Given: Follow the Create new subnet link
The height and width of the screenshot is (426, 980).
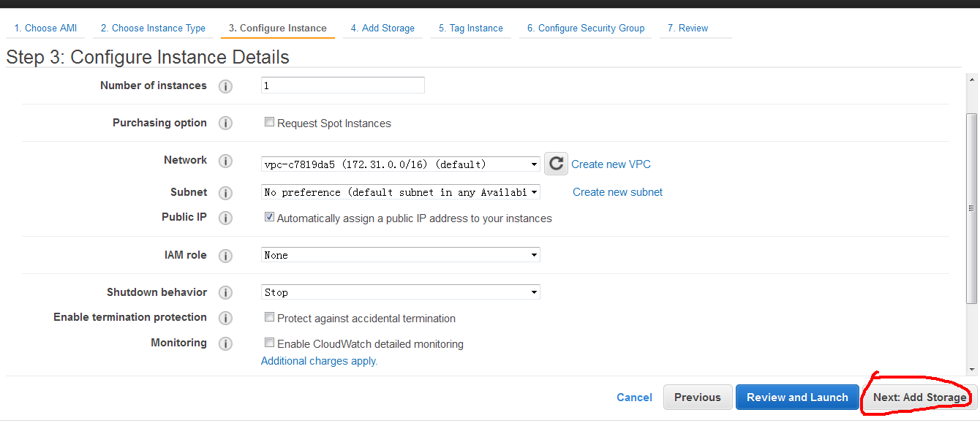Looking at the screenshot, I should (617, 192).
